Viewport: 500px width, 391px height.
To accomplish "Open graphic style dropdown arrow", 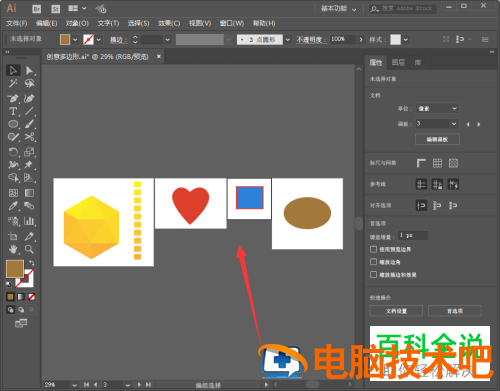I will pyautogui.click(x=406, y=40).
